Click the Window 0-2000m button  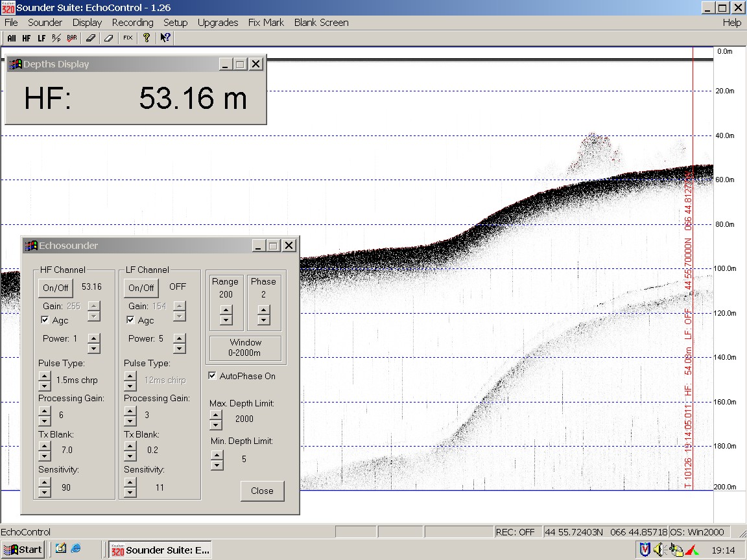click(246, 347)
